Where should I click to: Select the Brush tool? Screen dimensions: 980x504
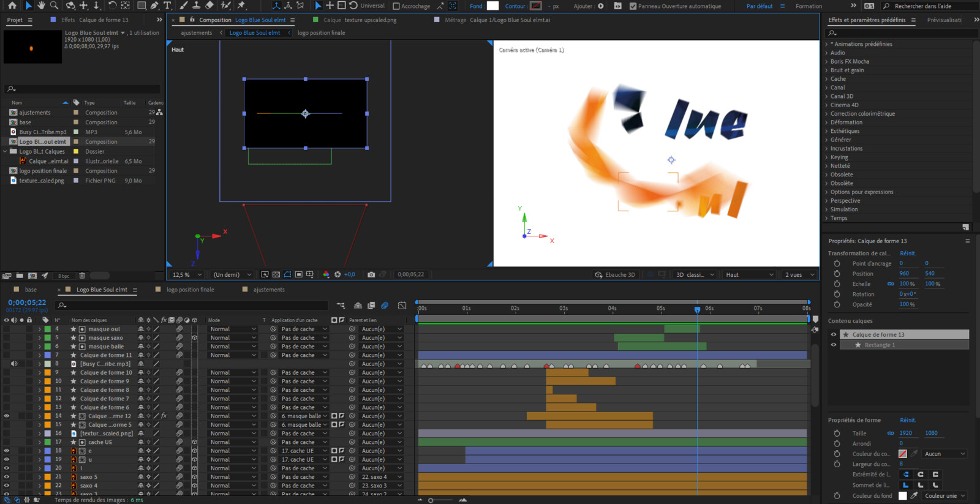(183, 6)
